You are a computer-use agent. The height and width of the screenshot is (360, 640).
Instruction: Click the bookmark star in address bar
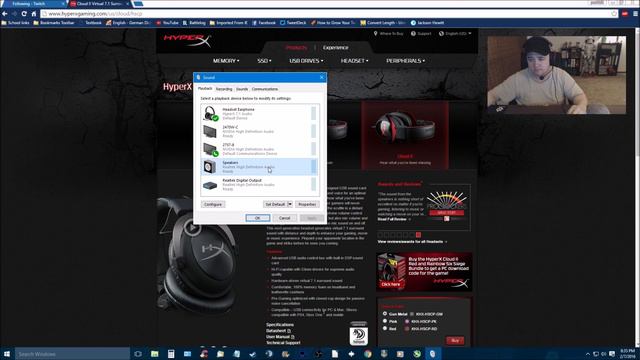pyautogui.click(x=614, y=13)
